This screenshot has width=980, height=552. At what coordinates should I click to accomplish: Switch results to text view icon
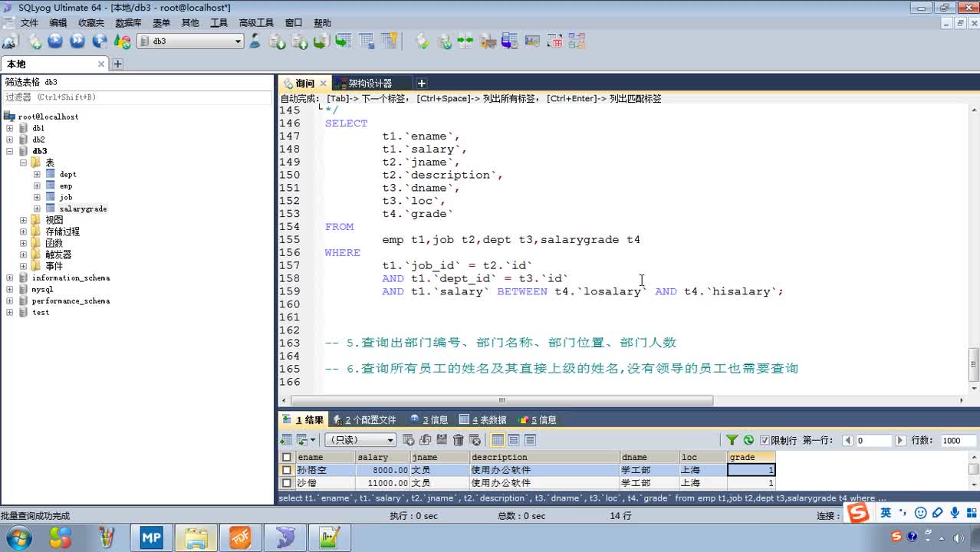(530, 440)
